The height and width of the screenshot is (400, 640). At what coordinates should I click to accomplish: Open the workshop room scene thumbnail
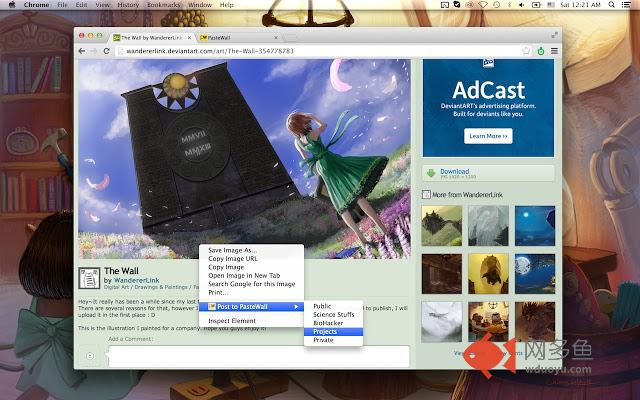(488, 322)
